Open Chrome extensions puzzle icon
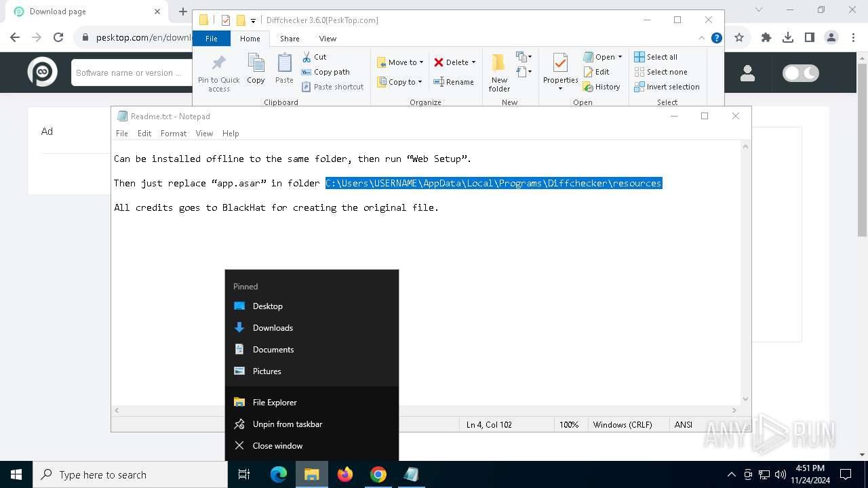The image size is (868, 488). 766,37
